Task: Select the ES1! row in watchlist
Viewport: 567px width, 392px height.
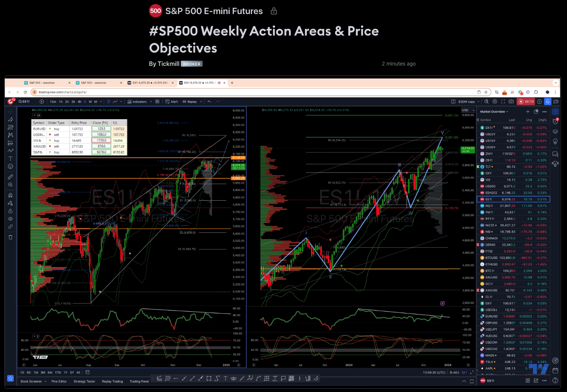Action: (x=513, y=199)
